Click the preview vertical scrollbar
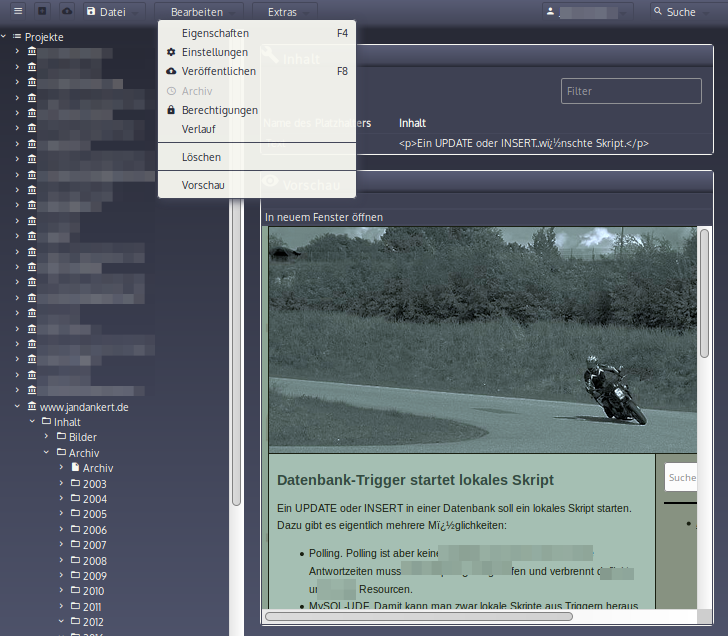Viewport: 728px width, 636px height. click(704, 293)
